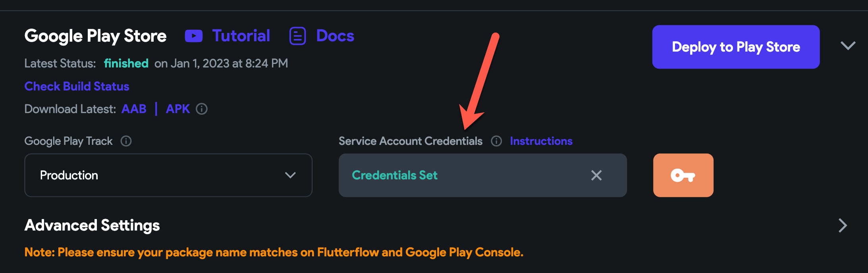The image size is (868, 273).
Task: Click Deploy to Play Store button
Action: point(736,47)
